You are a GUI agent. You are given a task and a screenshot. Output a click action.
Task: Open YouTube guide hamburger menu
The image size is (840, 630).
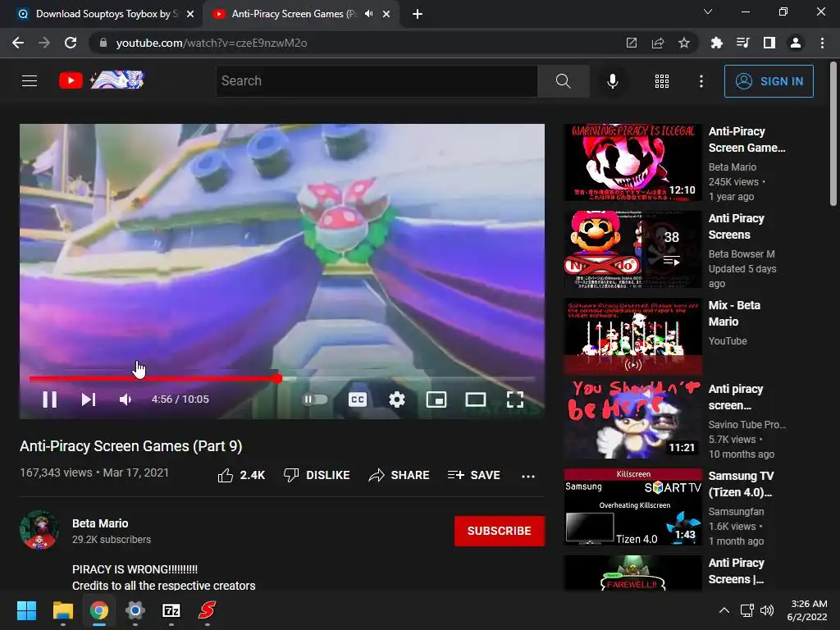click(30, 81)
